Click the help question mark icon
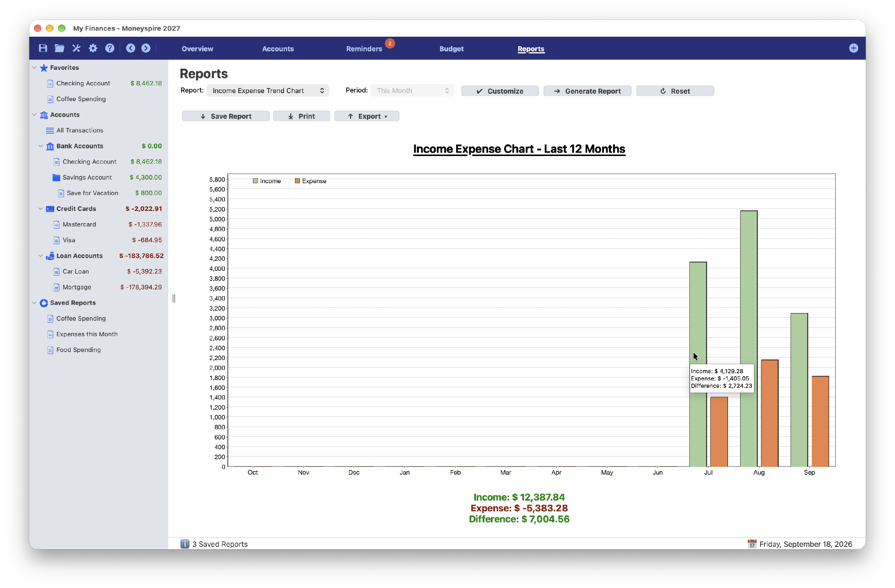 click(109, 48)
